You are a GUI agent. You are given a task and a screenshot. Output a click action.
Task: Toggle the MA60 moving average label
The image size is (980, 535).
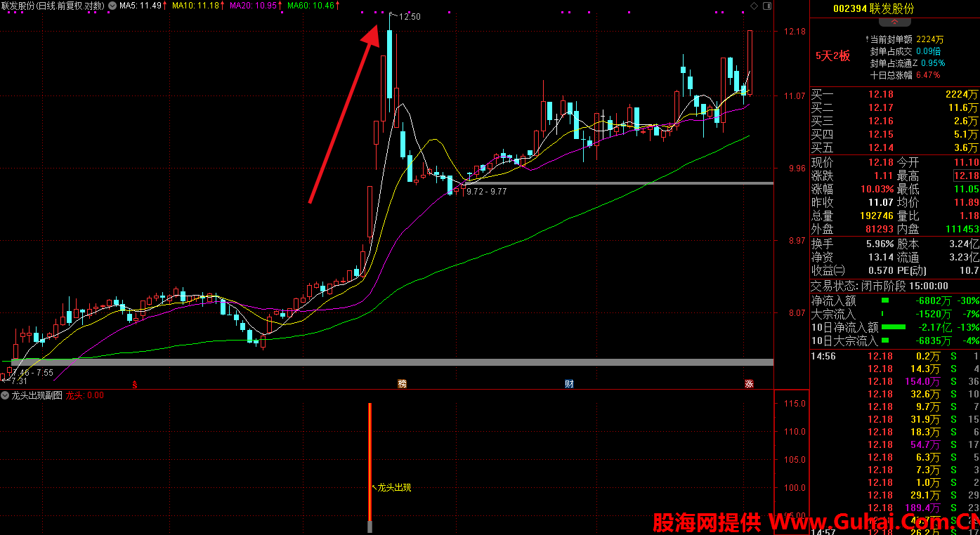(311, 6)
